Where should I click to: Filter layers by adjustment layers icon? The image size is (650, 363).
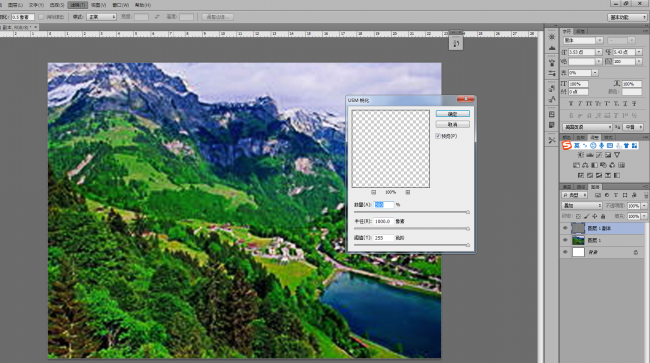tap(607, 195)
